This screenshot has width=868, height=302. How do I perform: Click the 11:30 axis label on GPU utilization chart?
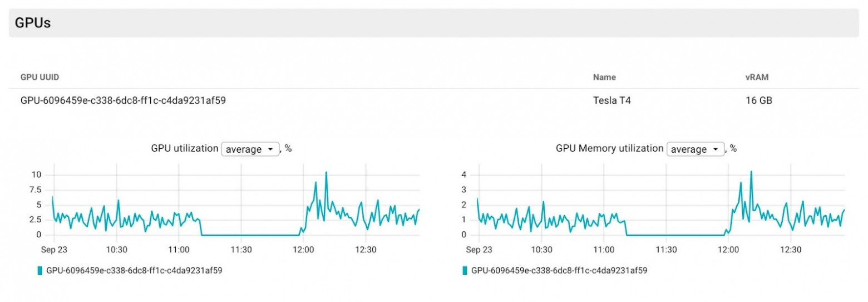click(x=240, y=250)
